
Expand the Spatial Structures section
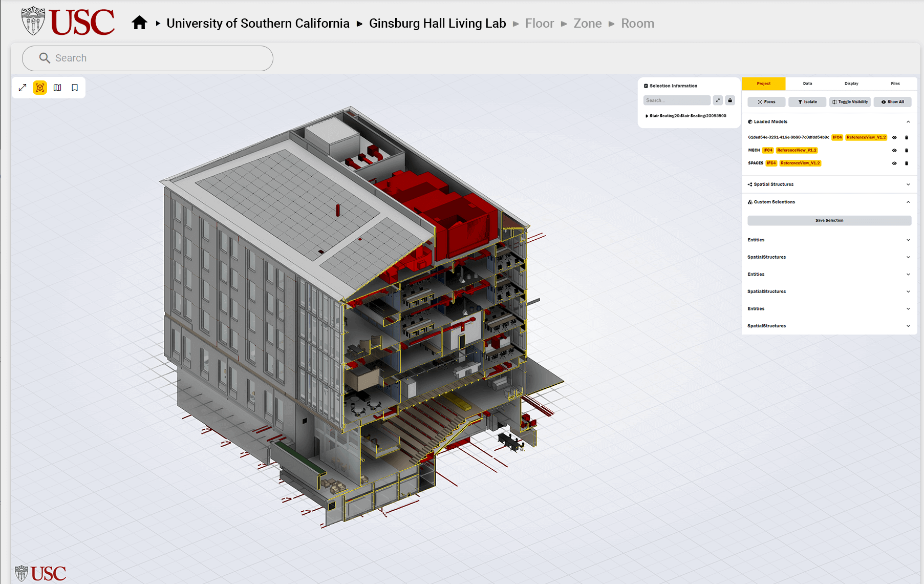tap(908, 184)
